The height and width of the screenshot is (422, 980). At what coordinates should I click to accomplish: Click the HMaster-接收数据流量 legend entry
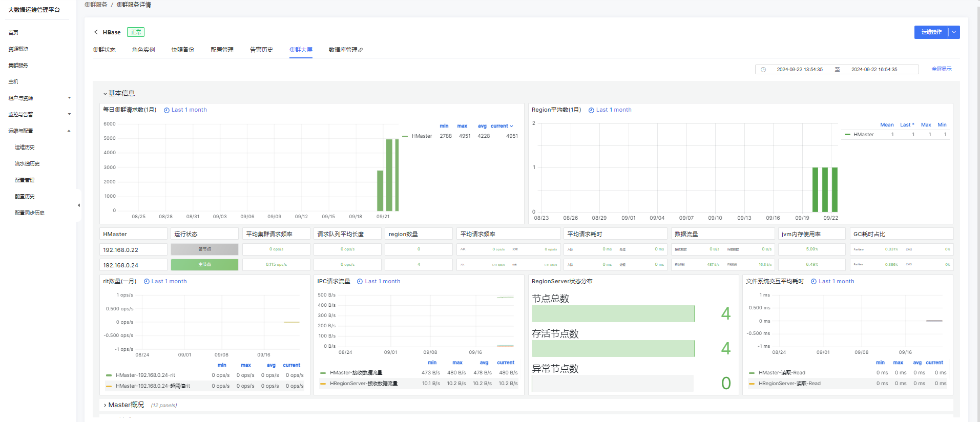pyautogui.click(x=356, y=373)
